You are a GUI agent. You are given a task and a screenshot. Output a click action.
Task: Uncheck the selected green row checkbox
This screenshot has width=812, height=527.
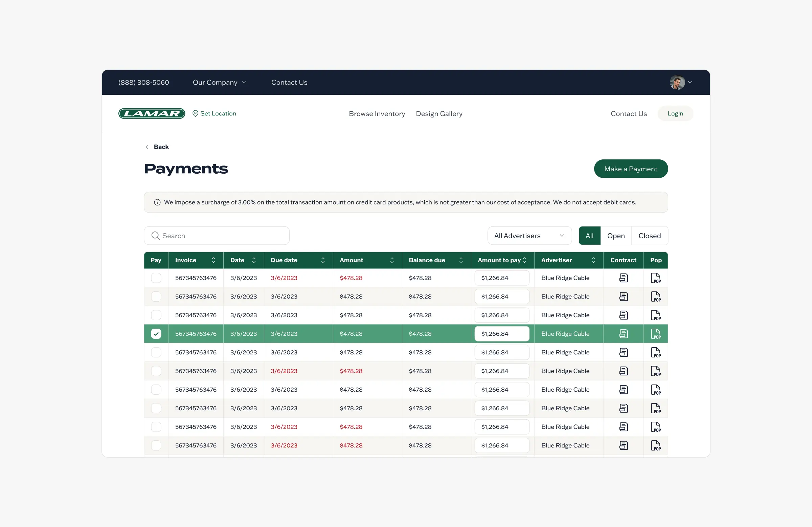click(x=156, y=334)
